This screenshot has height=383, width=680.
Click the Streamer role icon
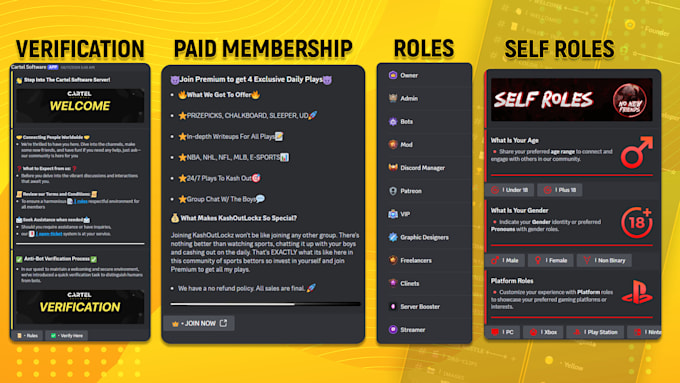click(x=393, y=330)
